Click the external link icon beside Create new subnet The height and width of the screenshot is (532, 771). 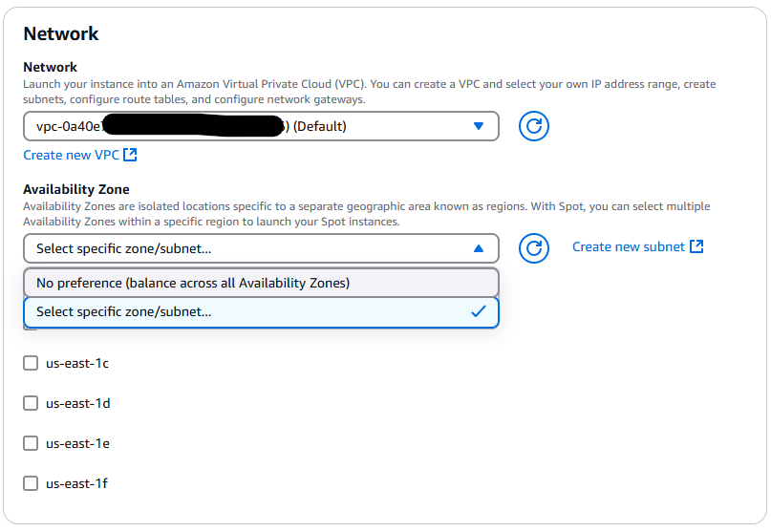(696, 246)
